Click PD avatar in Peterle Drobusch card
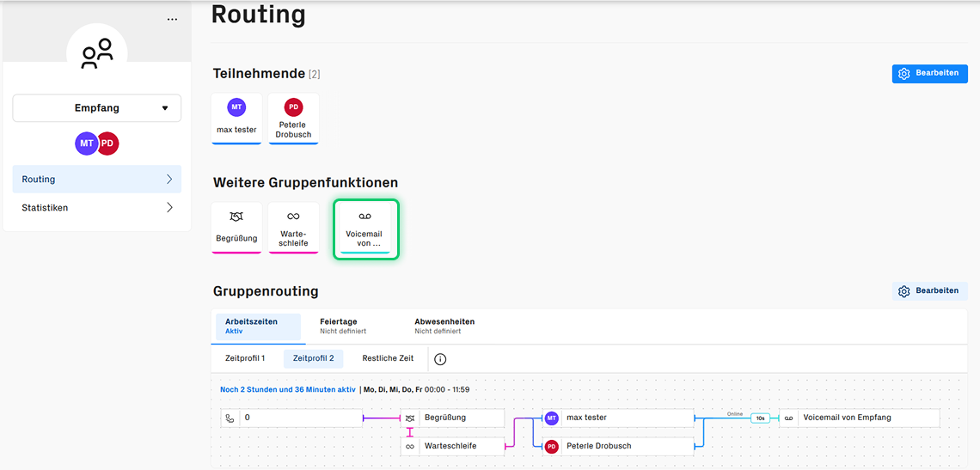This screenshot has height=470, width=980. click(x=294, y=107)
